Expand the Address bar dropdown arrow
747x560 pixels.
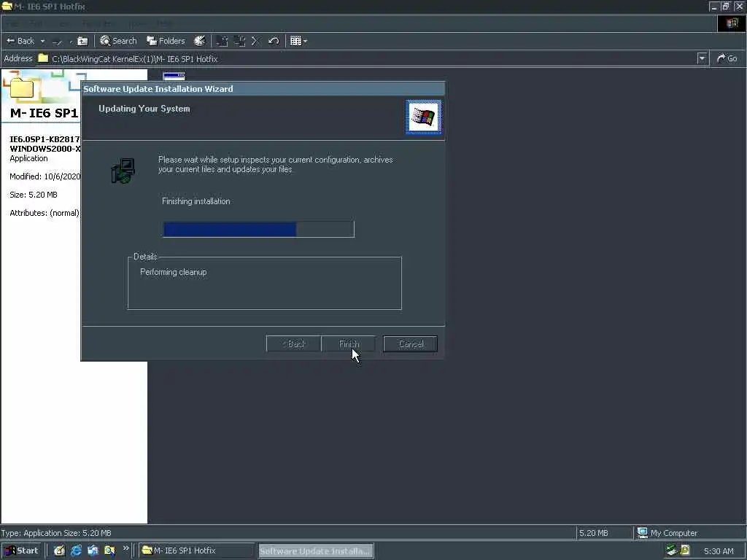pos(702,58)
